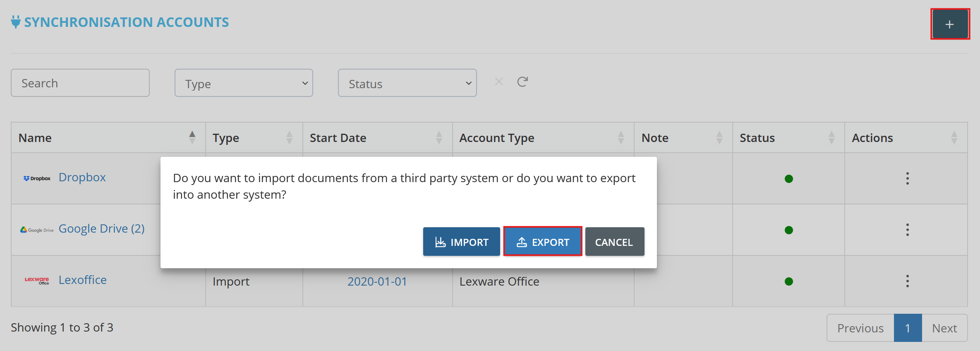Viewport: 980px width, 351px height.
Task: Go to Previous page
Action: coord(860,328)
